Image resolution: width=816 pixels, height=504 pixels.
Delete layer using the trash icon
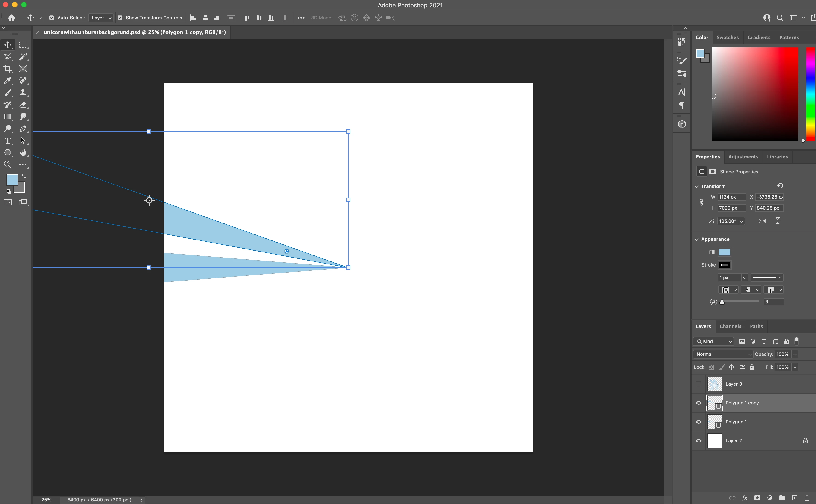pyautogui.click(x=807, y=498)
